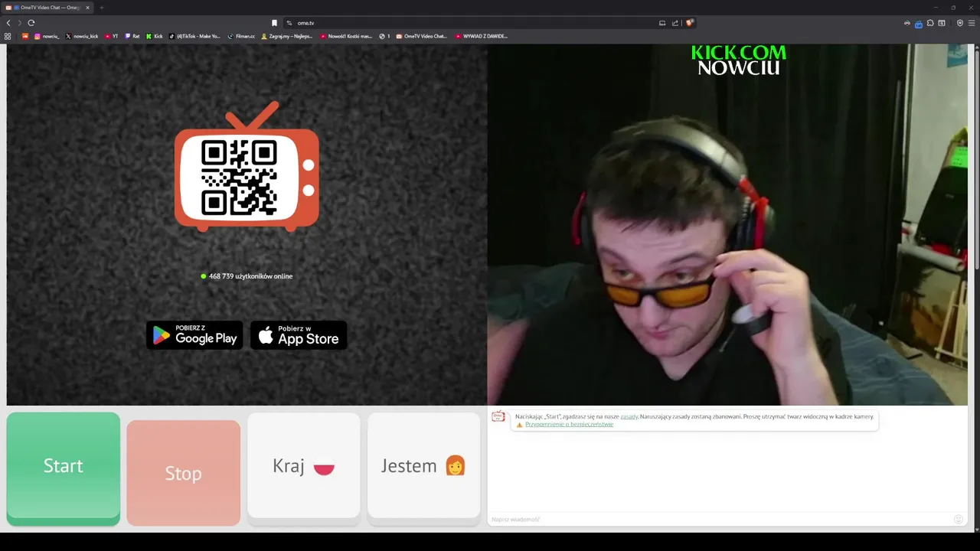This screenshot has height=551, width=980.
Task: Open the Zagraj.my bookmark
Action: pos(287,36)
